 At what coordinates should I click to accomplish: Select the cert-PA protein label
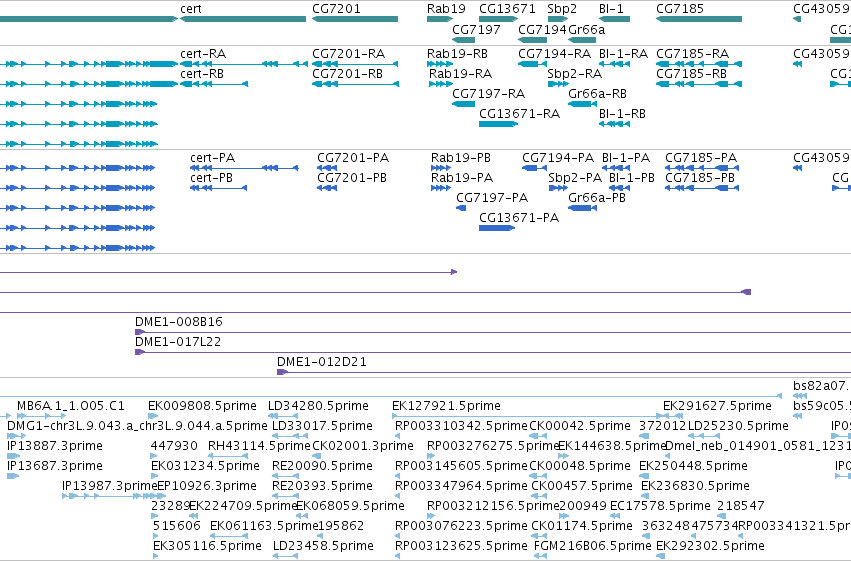(x=212, y=158)
